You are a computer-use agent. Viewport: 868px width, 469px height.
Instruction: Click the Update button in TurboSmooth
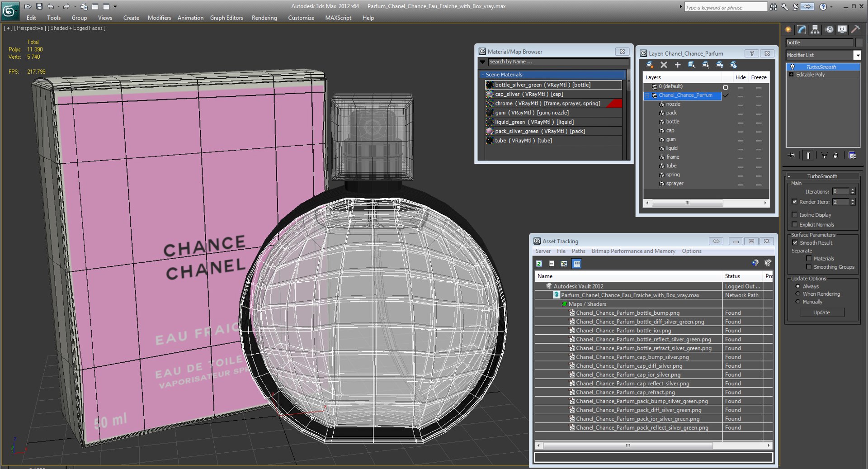(x=821, y=313)
